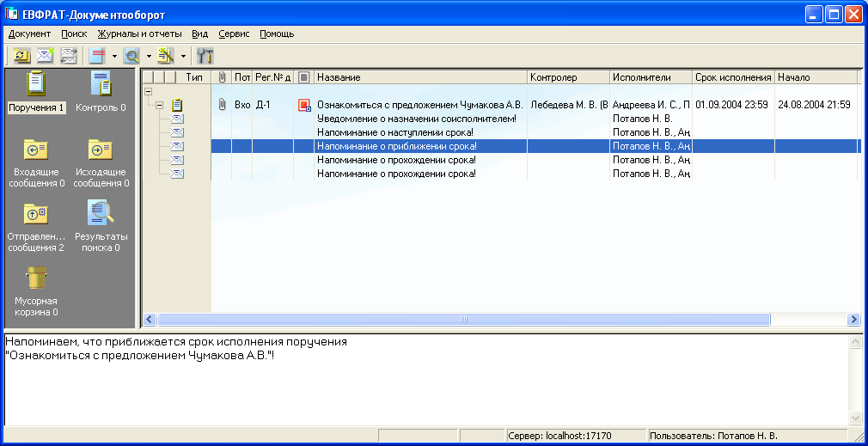Click envelope icon of Напоминание о наступлении срока row
Viewport: 868px width, 446px height.
click(x=177, y=132)
